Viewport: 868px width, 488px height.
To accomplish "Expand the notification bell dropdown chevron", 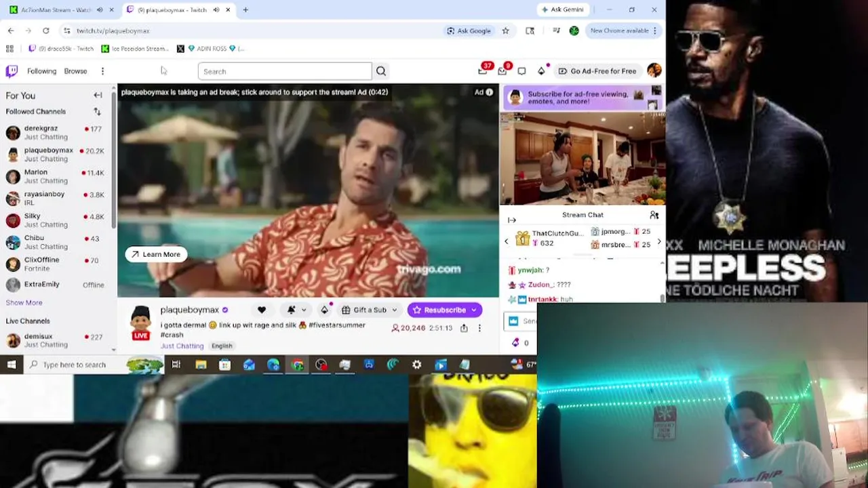I will coord(304,310).
